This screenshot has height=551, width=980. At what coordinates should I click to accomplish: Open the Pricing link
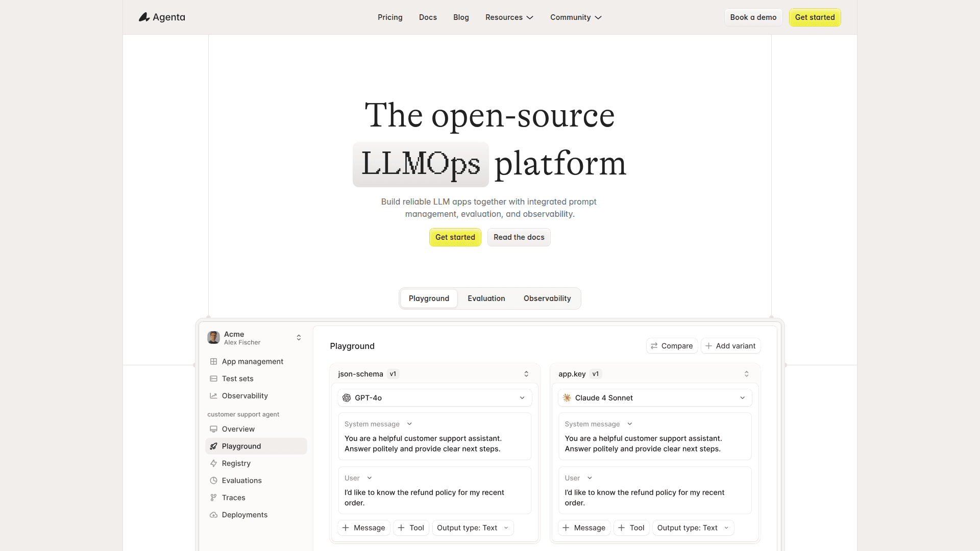[x=390, y=17]
